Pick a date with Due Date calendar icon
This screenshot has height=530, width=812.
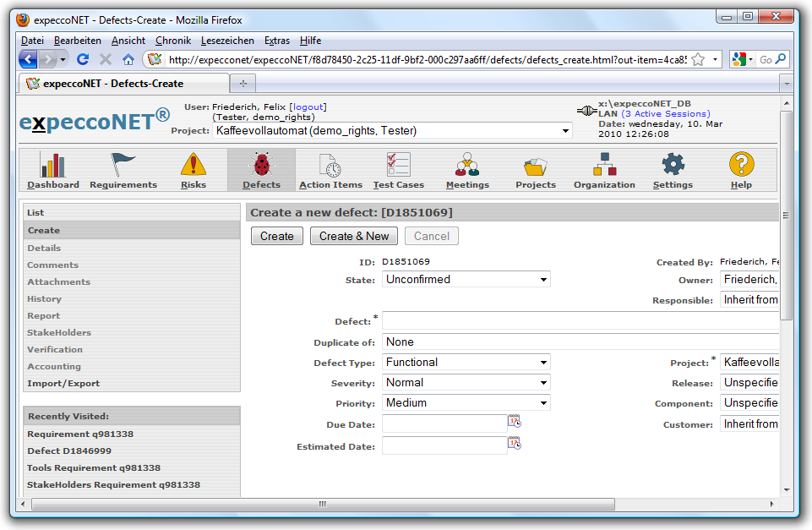point(515,422)
